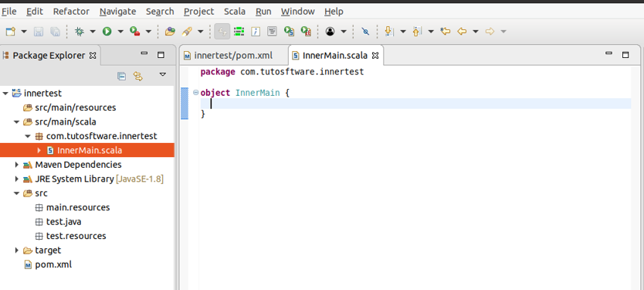This screenshot has width=644, height=290.
Task: Open the External Tools dropdown arrow
Action: point(148,31)
